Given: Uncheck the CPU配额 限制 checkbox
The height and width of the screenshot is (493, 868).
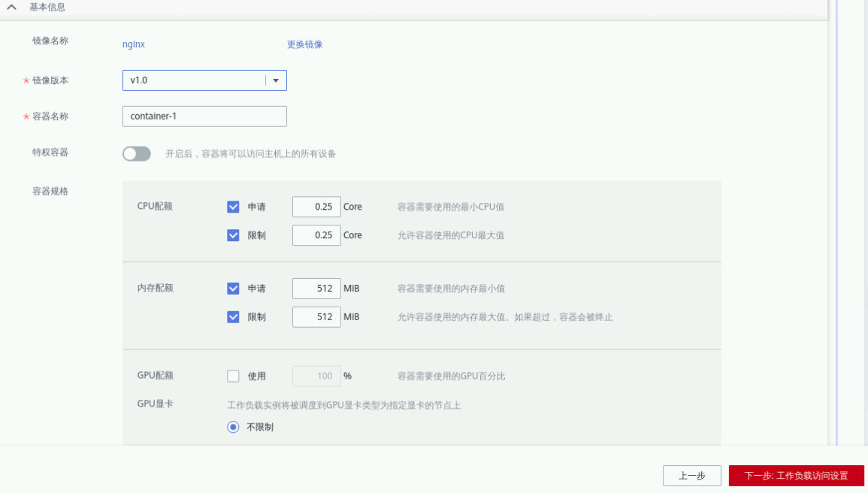Looking at the screenshot, I should [233, 235].
